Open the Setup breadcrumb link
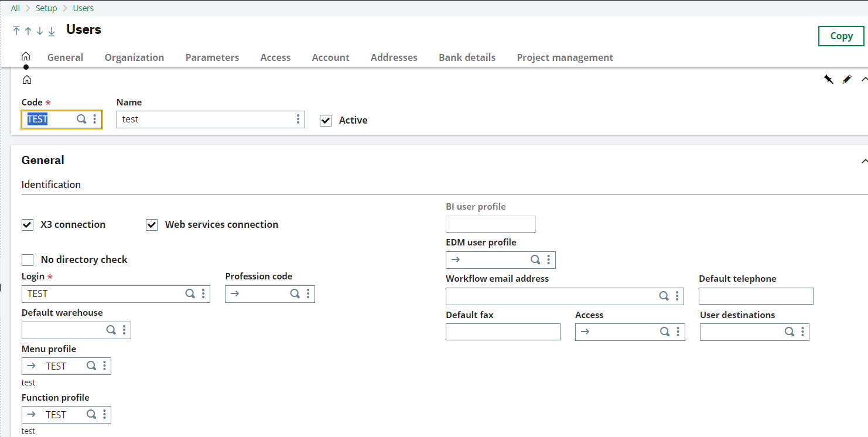 click(x=46, y=8)
